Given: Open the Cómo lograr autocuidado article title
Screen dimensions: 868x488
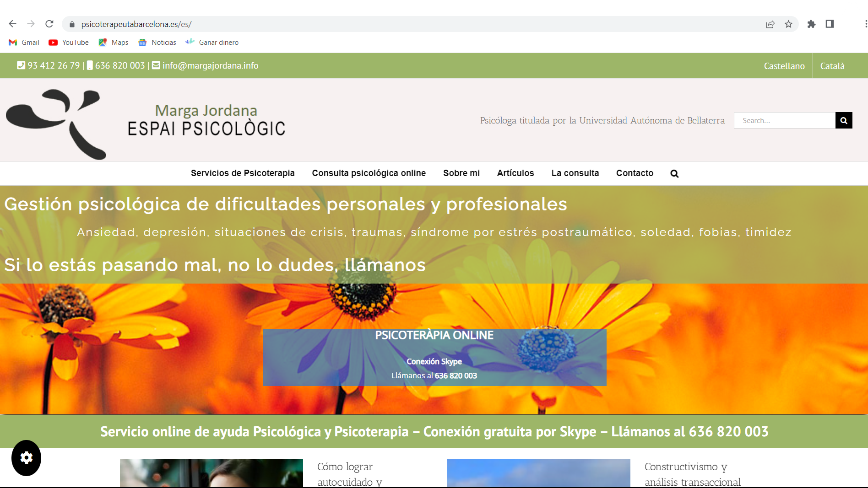Looking at the screenshot, I should [x=350, y=474].
